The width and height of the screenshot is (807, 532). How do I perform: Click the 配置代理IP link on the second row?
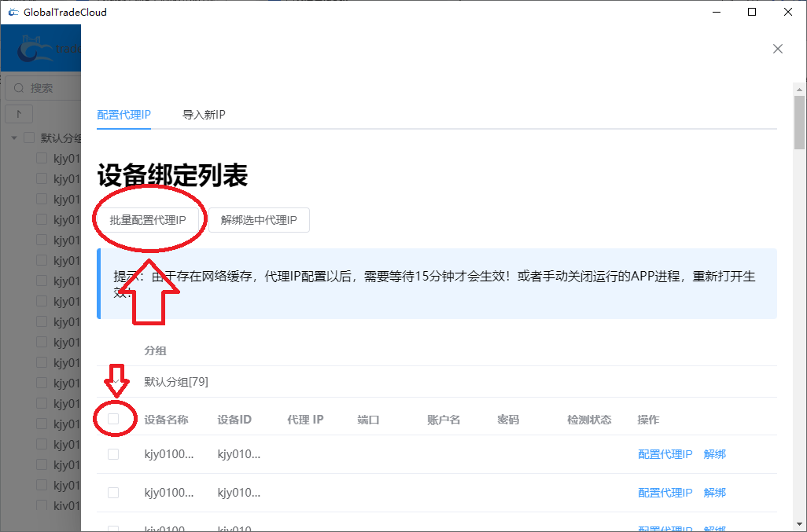coord(665,493)
